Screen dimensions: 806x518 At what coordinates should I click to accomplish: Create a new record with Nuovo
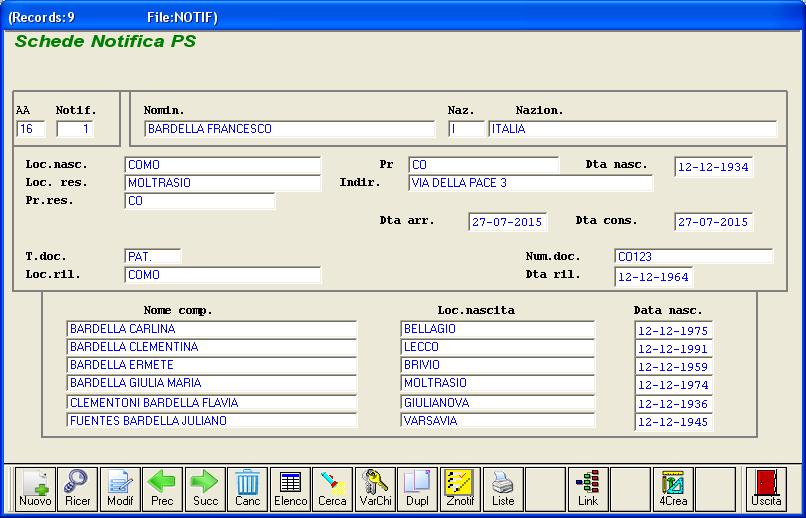pyautogui.click(x=35, y=489)
